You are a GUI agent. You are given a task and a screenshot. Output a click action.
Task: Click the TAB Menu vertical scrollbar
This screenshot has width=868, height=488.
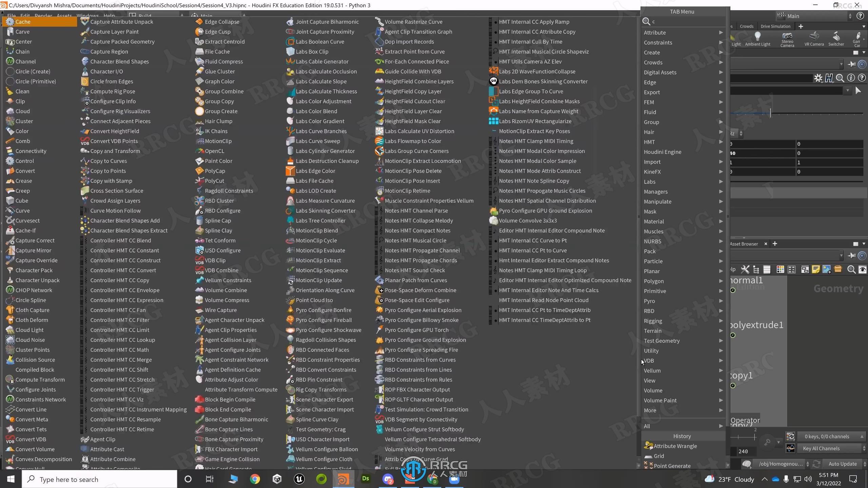[x=728, y=217]
